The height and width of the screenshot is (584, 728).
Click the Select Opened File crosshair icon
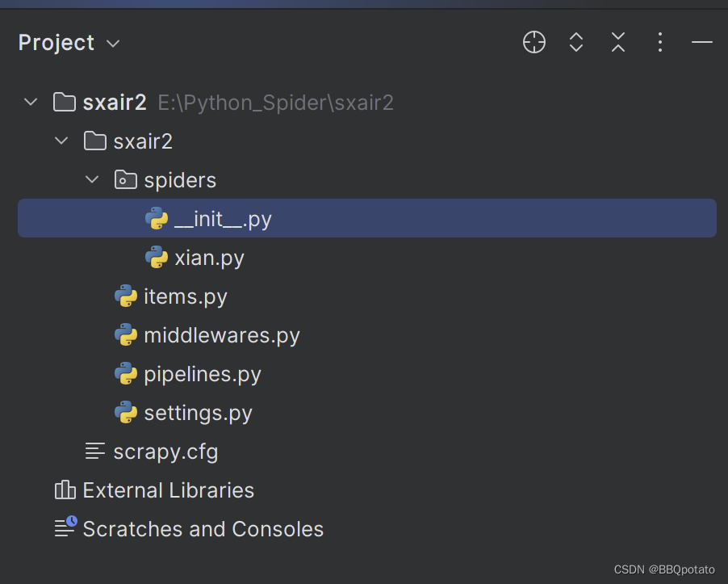coord(534,43)
